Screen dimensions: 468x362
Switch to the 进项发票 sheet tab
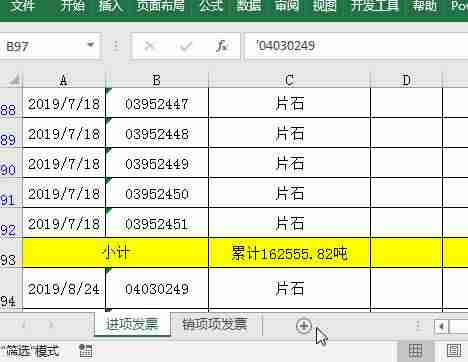[132, 324]
